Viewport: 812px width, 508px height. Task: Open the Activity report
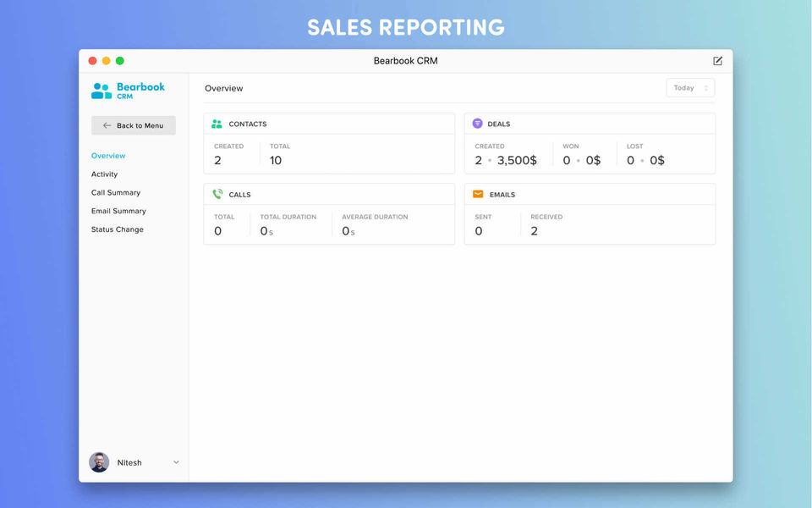104,174
